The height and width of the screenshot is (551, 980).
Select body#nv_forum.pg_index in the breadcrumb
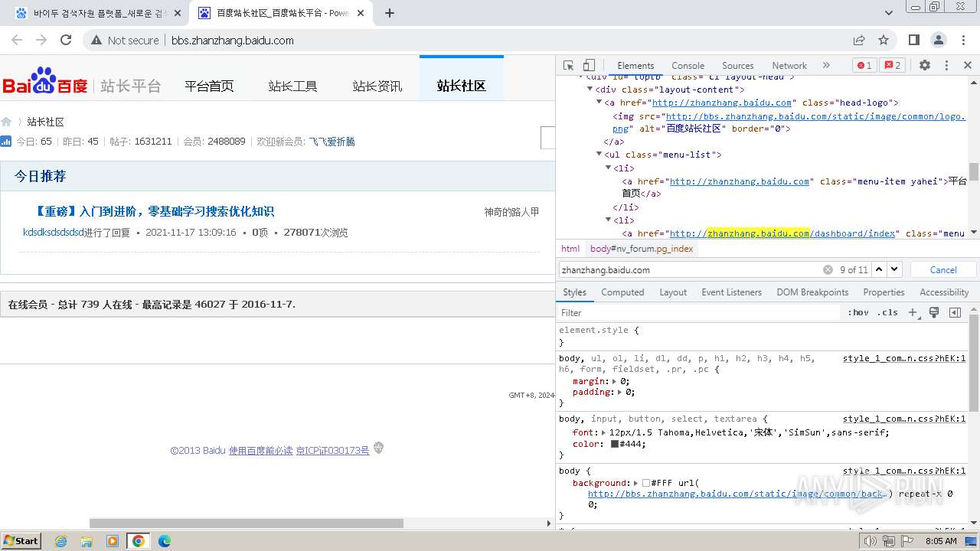coord(642,249)
